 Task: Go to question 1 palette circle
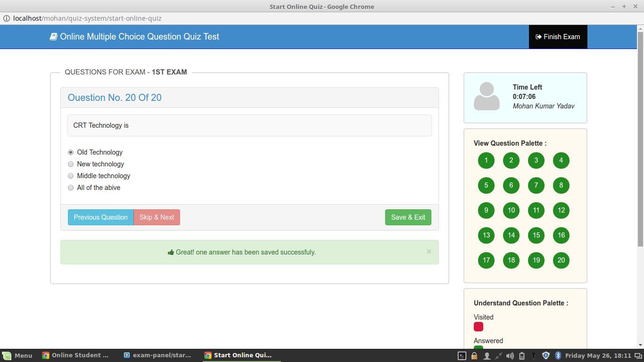486,160
